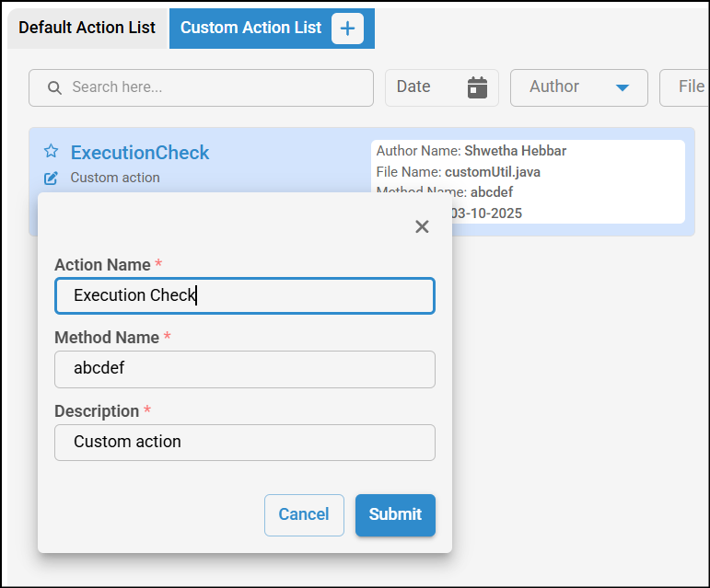Select the Custom Action List tab
Image resolution: width=710 pixels, height=588 pixels.
pos(250,28)
